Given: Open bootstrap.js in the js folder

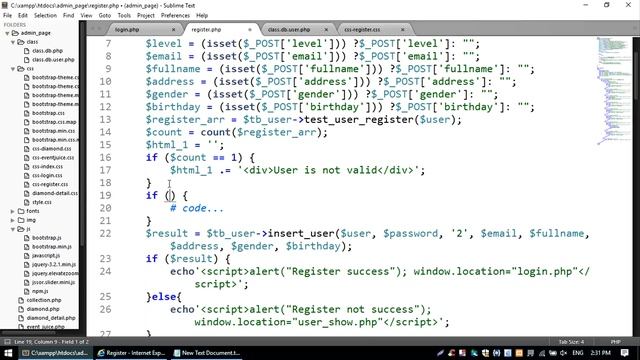Looking at the screenshot, I should coord(47,238).
